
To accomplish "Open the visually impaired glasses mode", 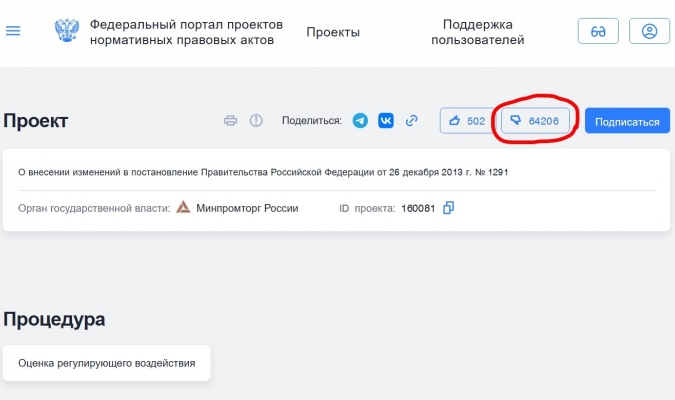I will [x=598, y=31].
